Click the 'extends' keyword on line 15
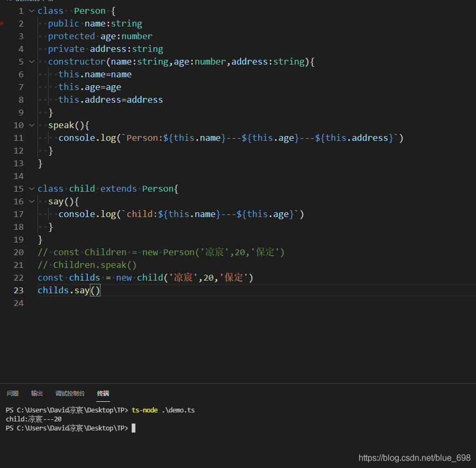The width and height of the screenshot is (476, 468). tap(118, 188)
